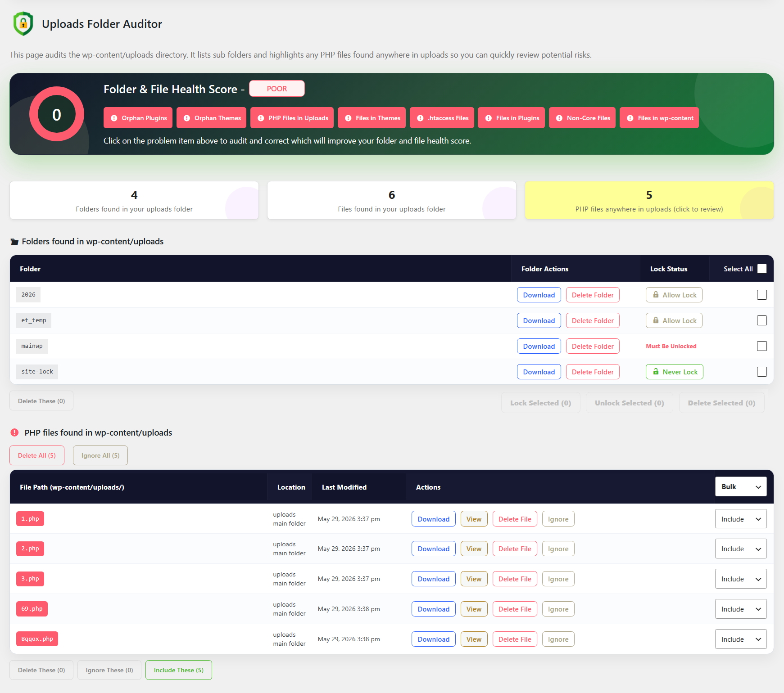Click the 6 Files found stat card
Viewport: 784px width, 693px height.
[392, 200]
